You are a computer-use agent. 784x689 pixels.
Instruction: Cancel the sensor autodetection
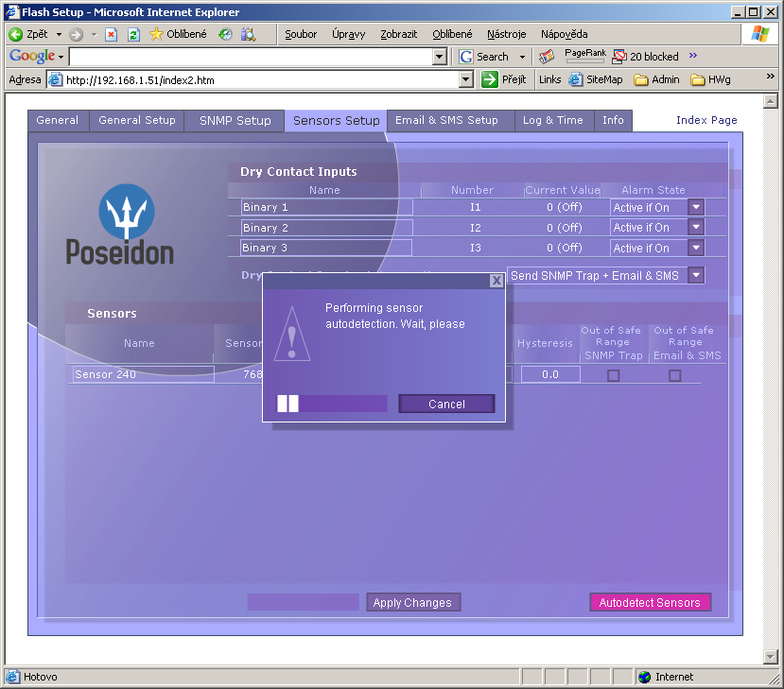point(446,404)
